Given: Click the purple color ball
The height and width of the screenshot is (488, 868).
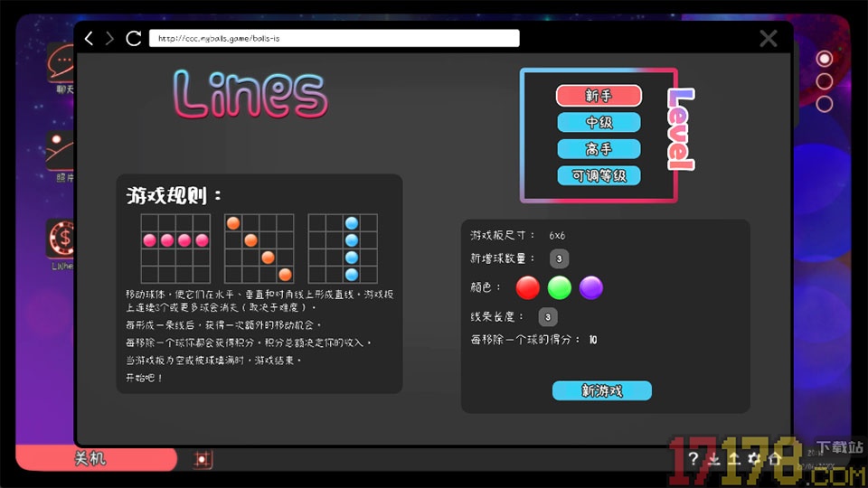Looking at the screenshot, I should 590,287.
